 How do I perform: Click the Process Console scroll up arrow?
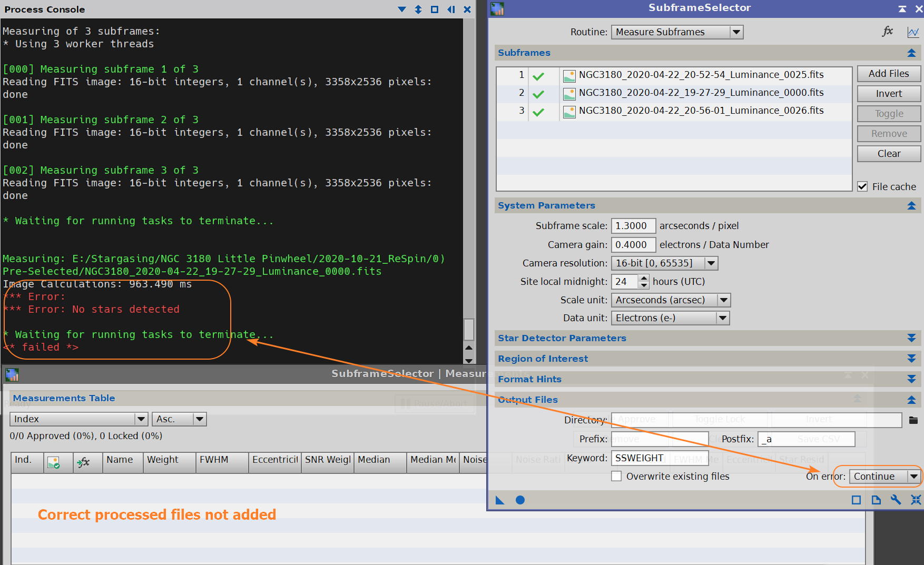tap(469, 348)
